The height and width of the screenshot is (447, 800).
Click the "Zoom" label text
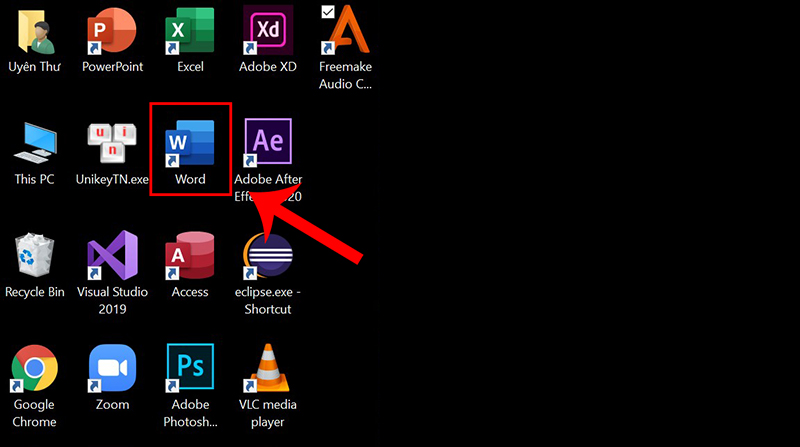[x=112, y=405]
